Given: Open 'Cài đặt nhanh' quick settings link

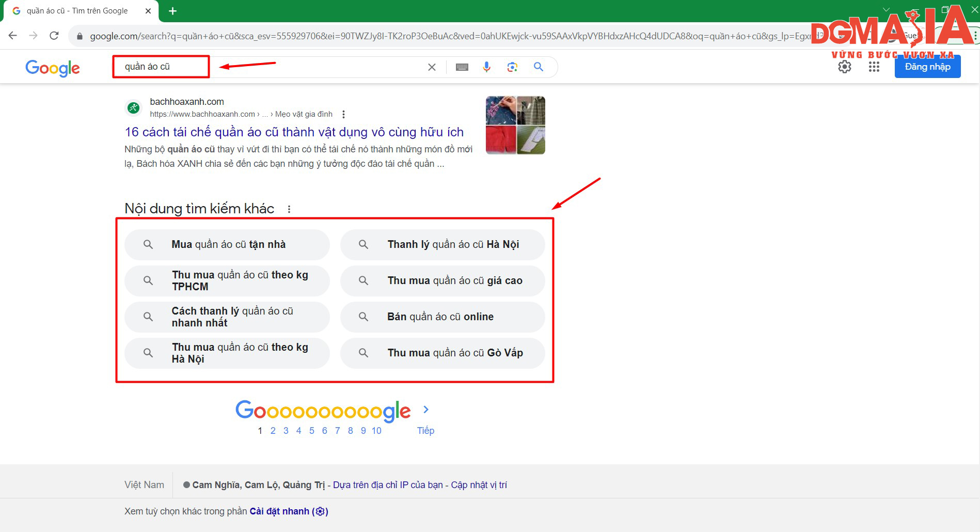Looking at the screenshot, I should click(289, 511).
